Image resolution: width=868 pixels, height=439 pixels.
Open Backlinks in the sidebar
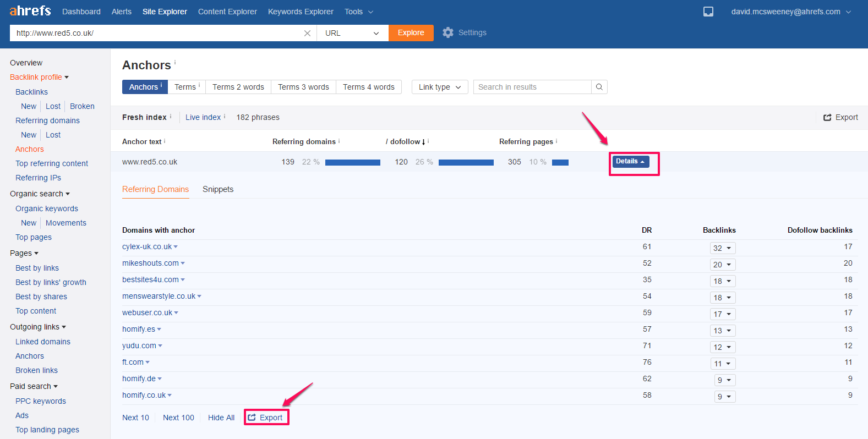[31, 92]
